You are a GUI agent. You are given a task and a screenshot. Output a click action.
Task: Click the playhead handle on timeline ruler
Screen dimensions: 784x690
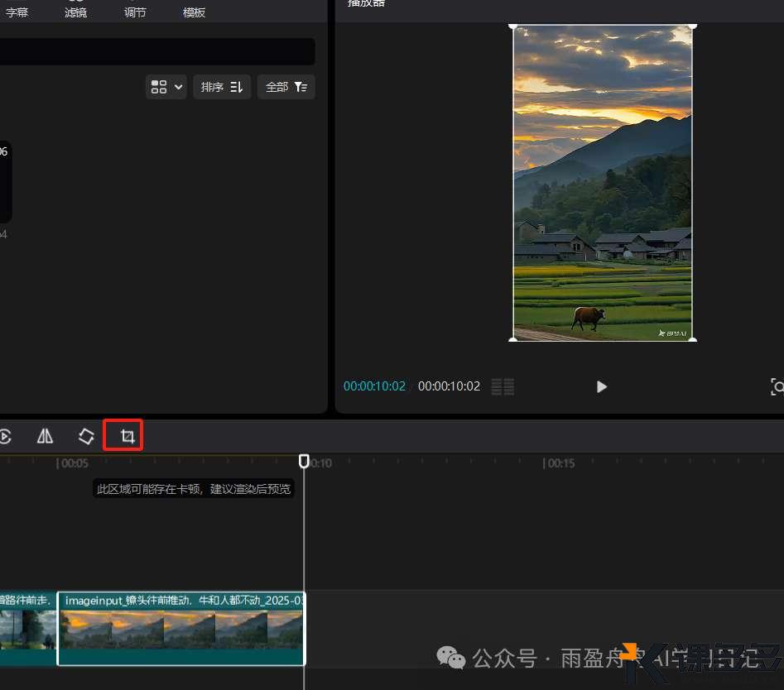tap(304, 461)
